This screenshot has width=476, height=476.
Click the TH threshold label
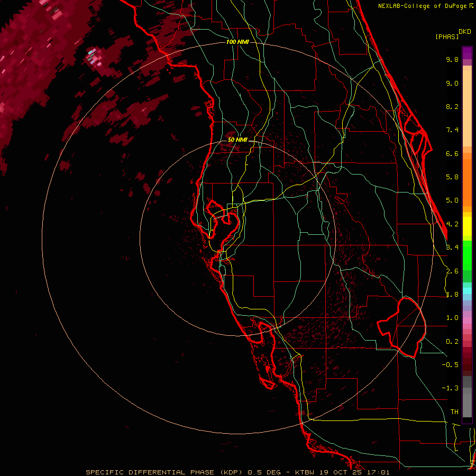[x=454, y=412]
